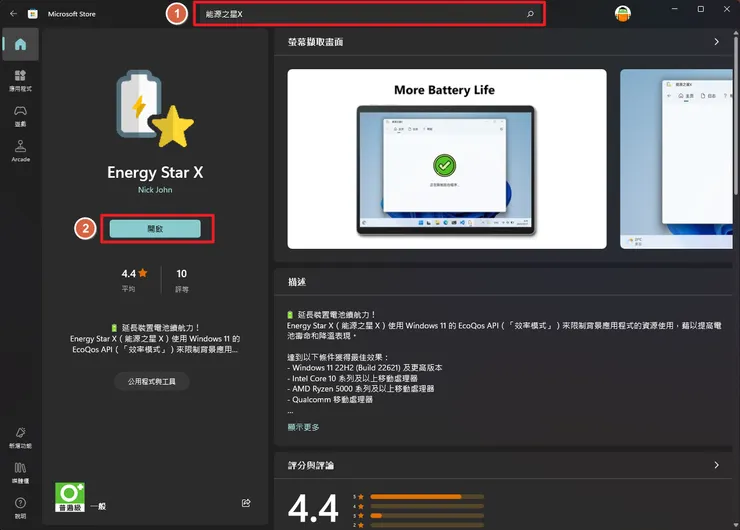
Task: Click the vertical scrollbar thumb
Action: click(x=736, y=116)
